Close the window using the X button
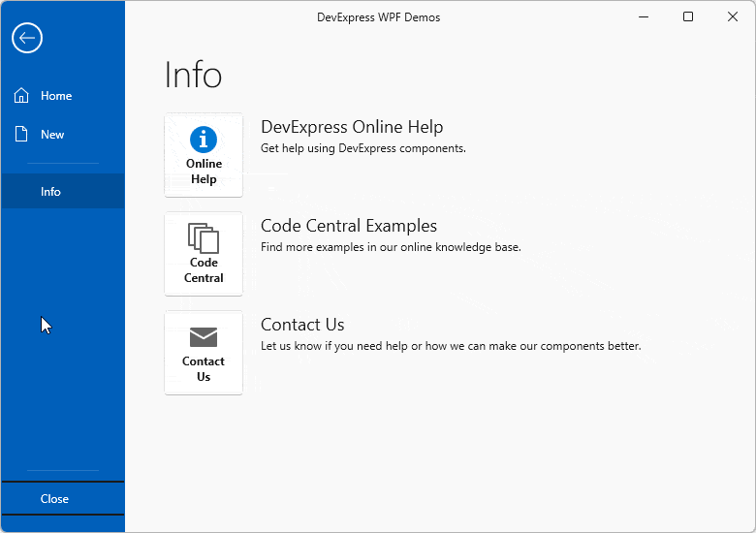 coord(733,16)
